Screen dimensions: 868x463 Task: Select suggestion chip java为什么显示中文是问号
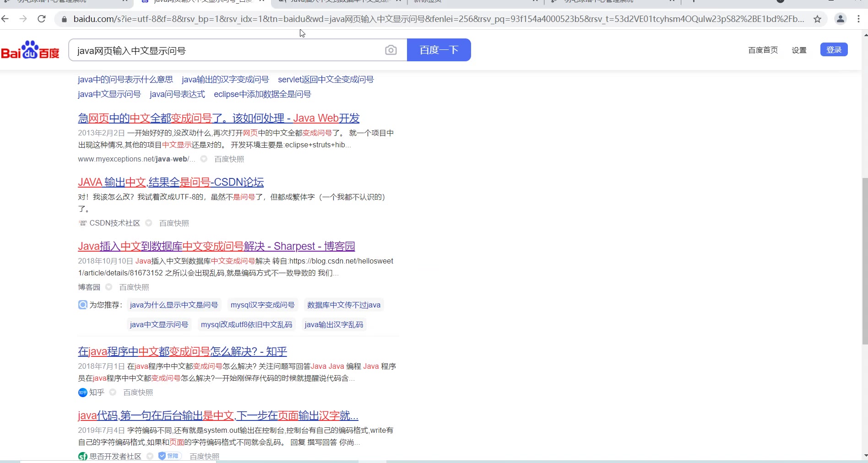174,305
